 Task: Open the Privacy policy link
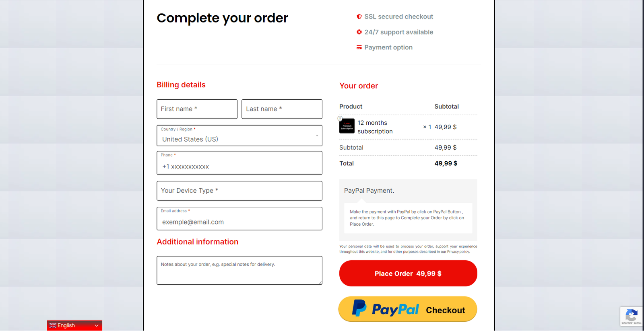click(x=458, y=252)
